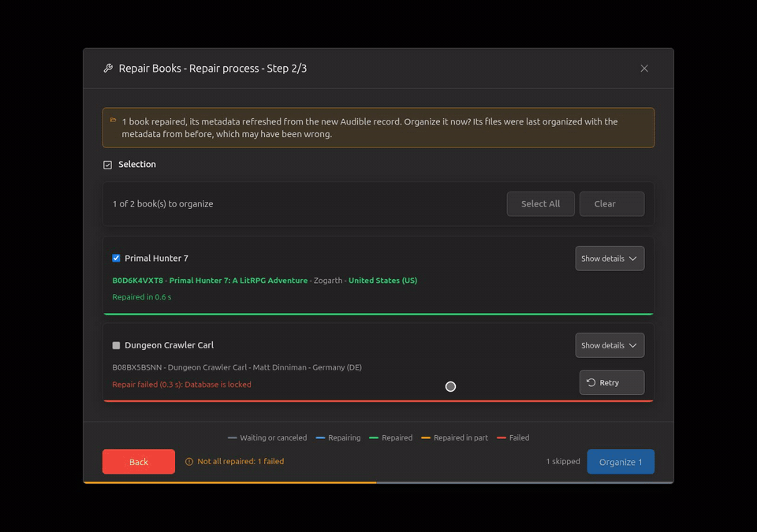Click the warning icon beside Not all repaired
The width and height of the screenshot is (757, 532).
point(189,462)
